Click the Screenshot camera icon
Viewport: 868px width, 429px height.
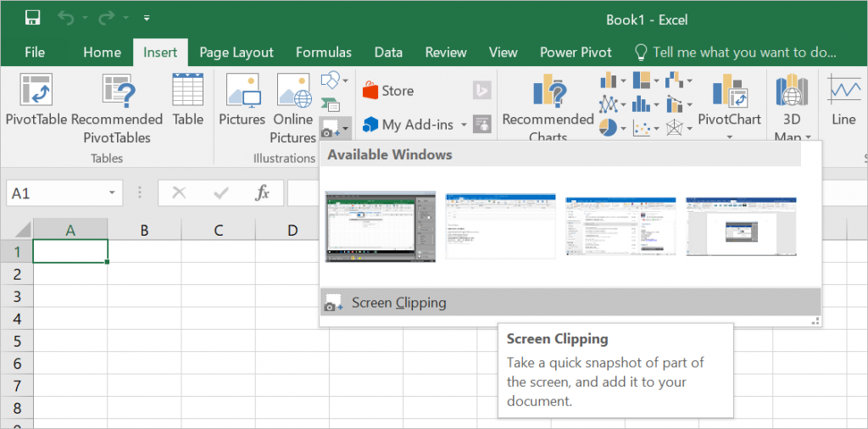pyautogui.click(x=331, y=128)
